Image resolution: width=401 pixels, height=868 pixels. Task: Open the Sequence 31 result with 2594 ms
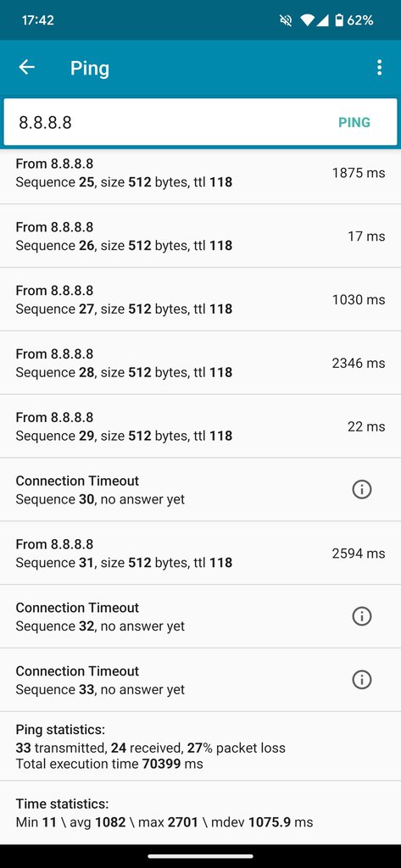pos(200,553)
